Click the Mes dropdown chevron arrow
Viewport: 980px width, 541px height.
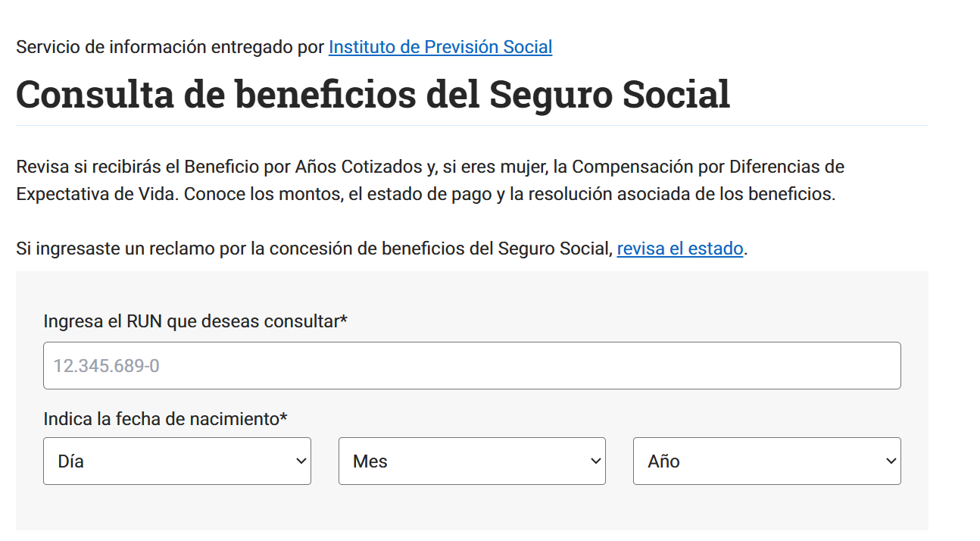596,461
